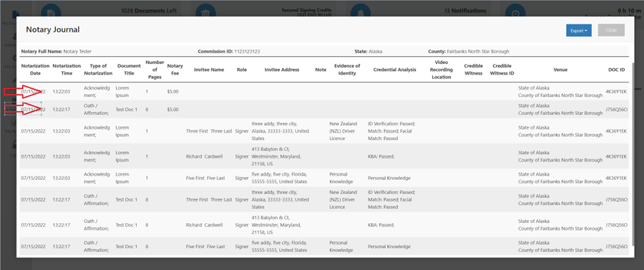Click the Notary Journal dialog title
Viewport: 644px width, 270px height.
53,30
